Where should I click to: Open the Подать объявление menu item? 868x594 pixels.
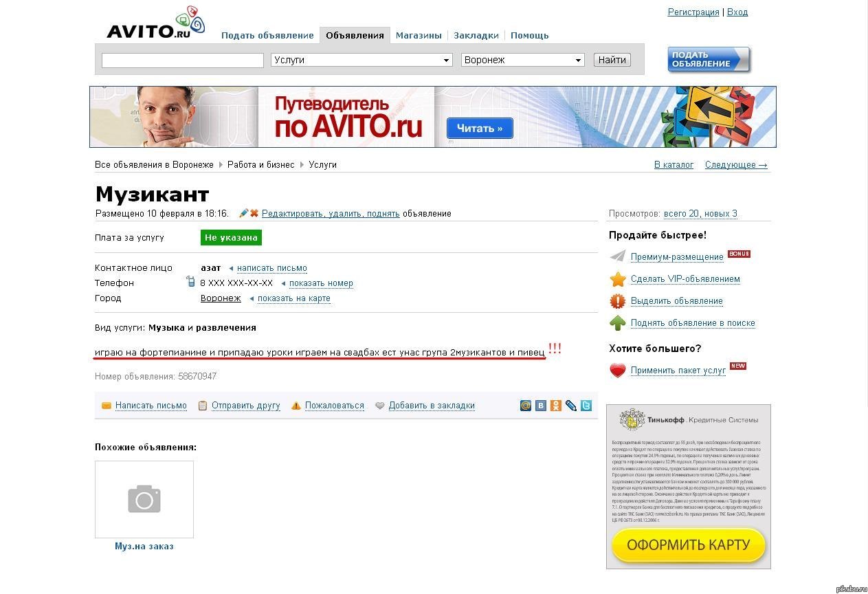click(x=267, y=35)
